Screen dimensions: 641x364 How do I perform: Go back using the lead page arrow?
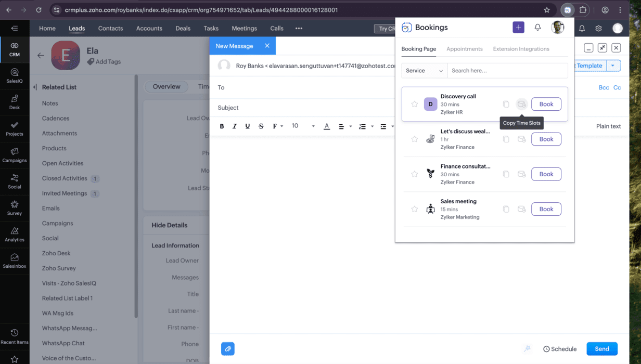(41, 56)
